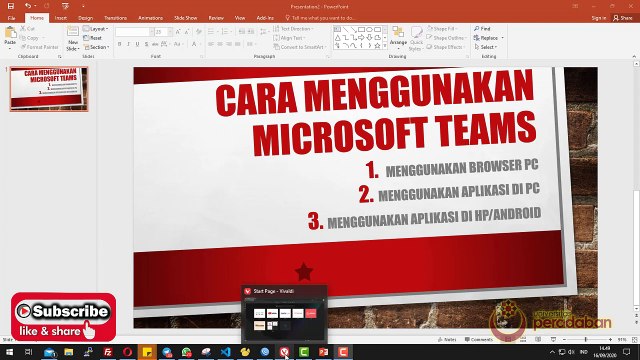The height and width of the screenshot is (360, 640).
Task: Toggle Bold formatting
Action: pos(120,44)
